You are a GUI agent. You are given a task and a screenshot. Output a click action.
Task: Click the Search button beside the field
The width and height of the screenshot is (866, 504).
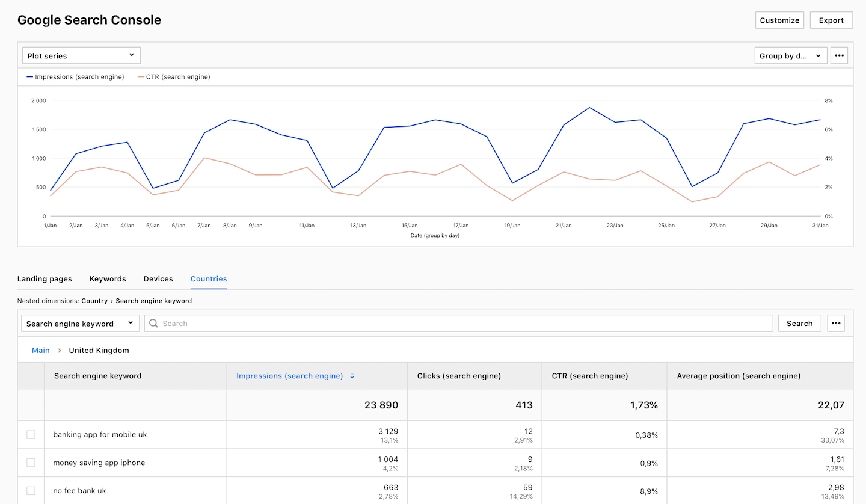(799, 323)
